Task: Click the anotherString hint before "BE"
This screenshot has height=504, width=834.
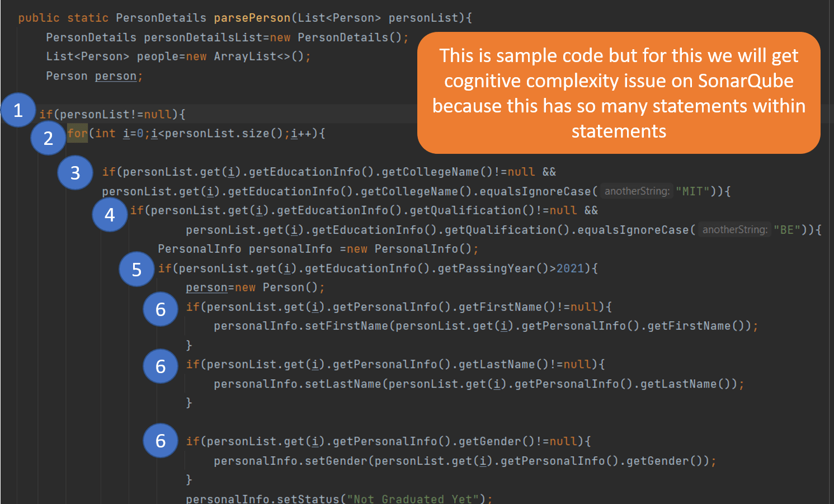Action: click(x=735, y=229)
